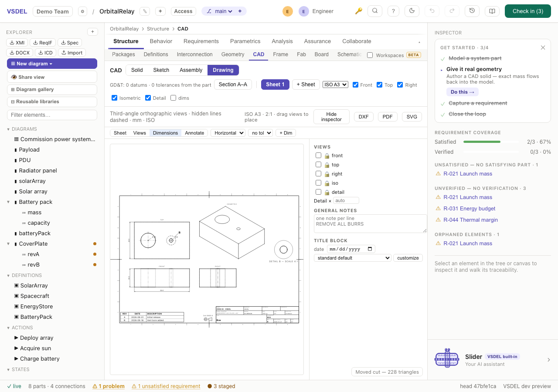
Task: Switch to the Requirements tab
Action: (201, 41)
